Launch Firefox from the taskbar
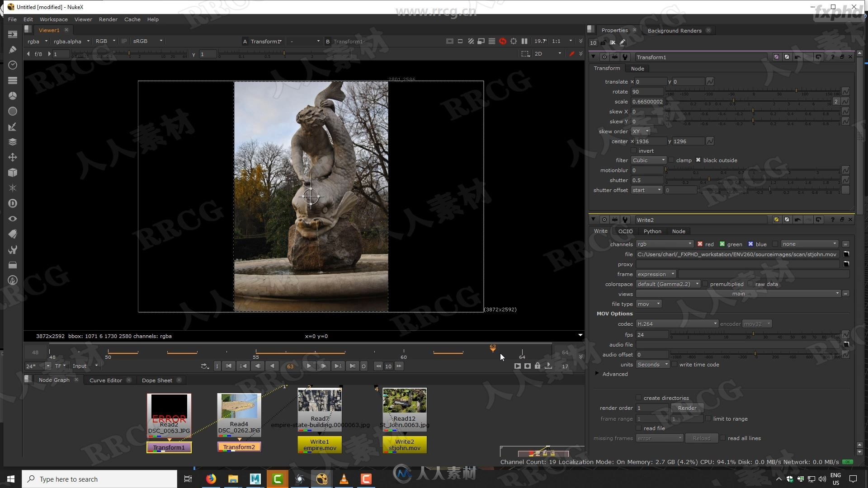Viewport: 868px width, 488px height. (x=211, y=479)
